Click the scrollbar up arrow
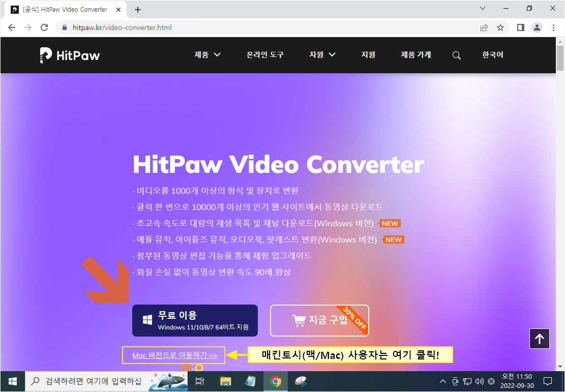565x392 pixels. [x=559, y=41]
